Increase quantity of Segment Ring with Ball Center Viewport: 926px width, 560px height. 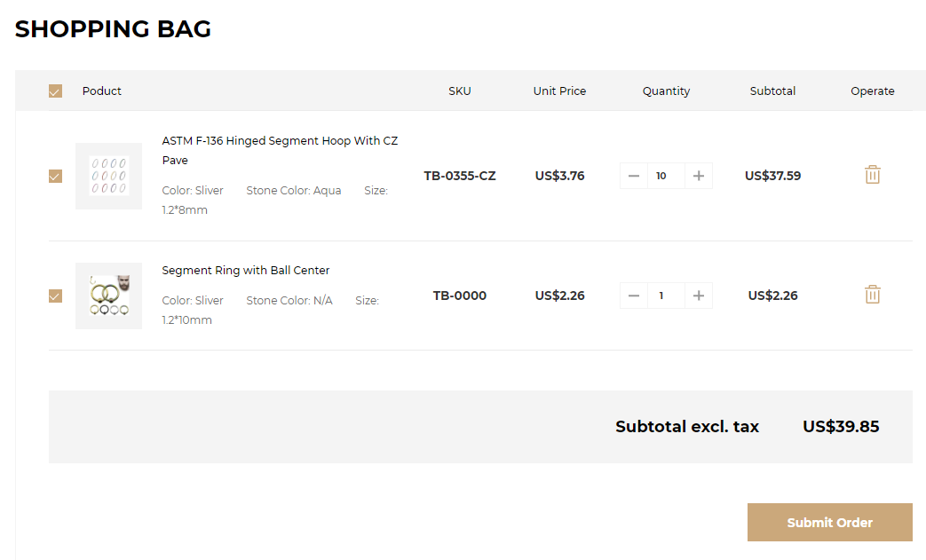point(699,296)
